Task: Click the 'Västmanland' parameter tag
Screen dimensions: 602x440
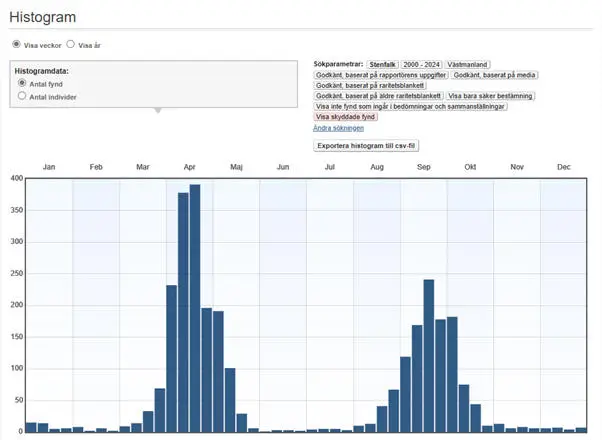Action: [467, 64]
